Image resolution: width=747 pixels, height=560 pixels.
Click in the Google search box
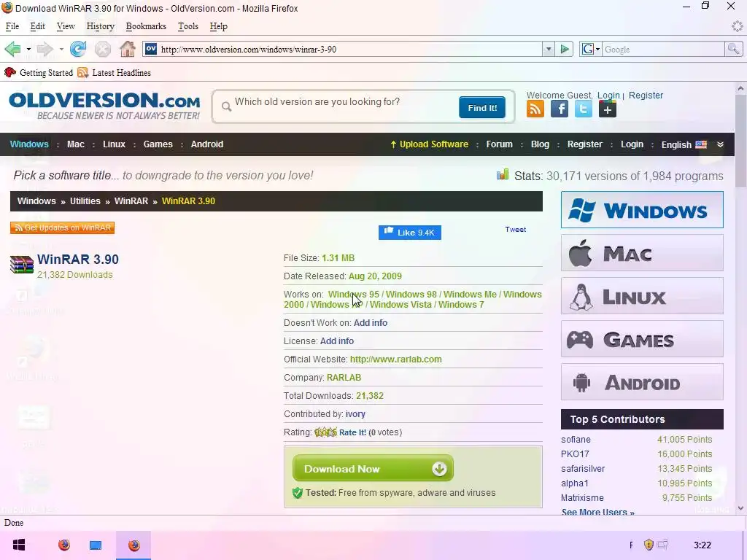click(x=664, y=49)
